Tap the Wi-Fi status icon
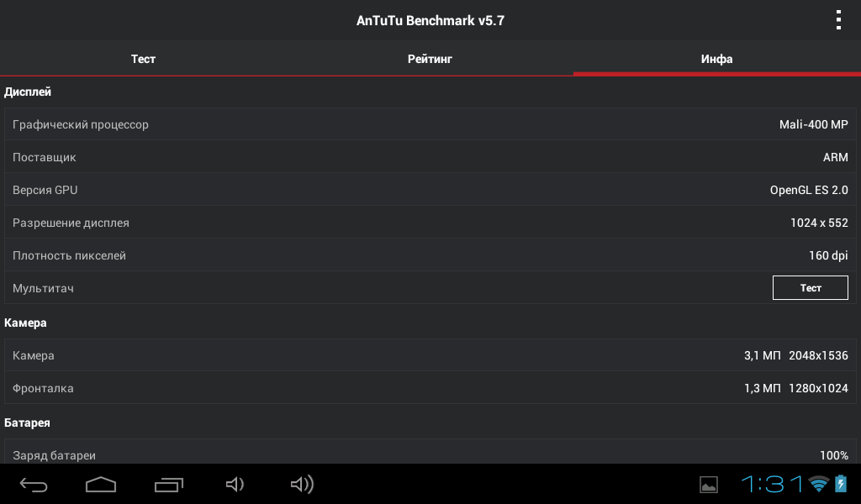Viewport: 861px width, 504px height. click(x=819, y=484)
